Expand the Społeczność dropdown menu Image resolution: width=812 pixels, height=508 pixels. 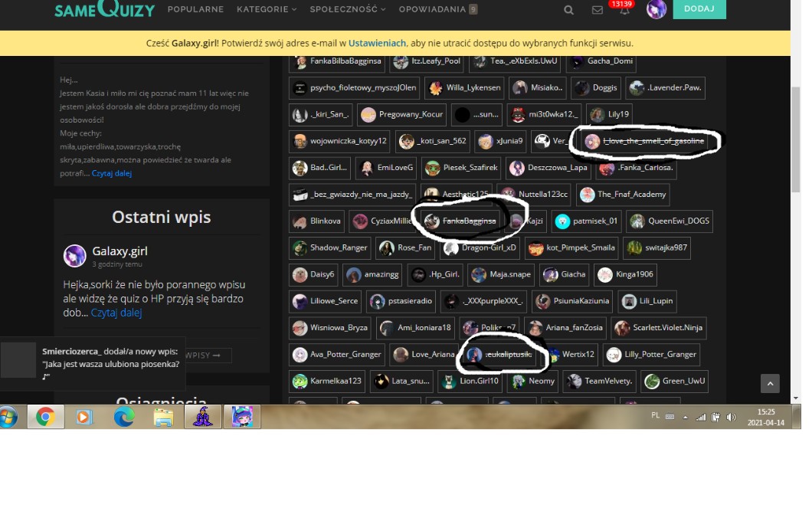(348, 9)
